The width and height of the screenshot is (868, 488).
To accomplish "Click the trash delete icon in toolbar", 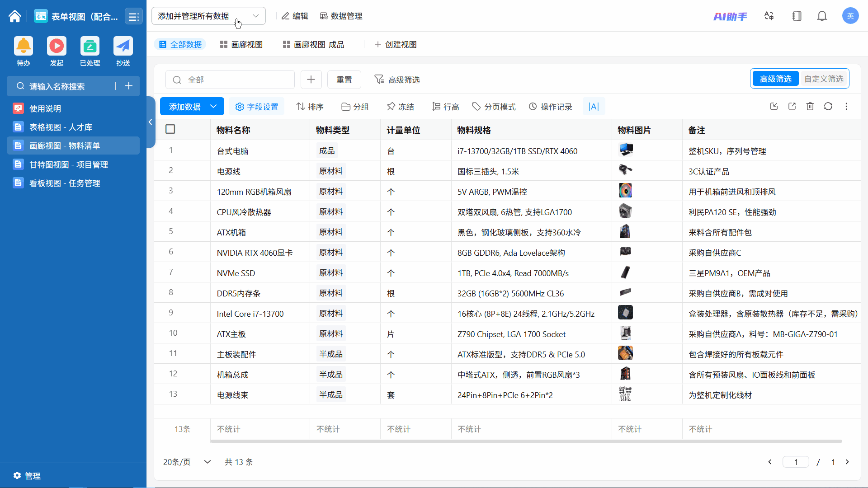I will (810, 107).
